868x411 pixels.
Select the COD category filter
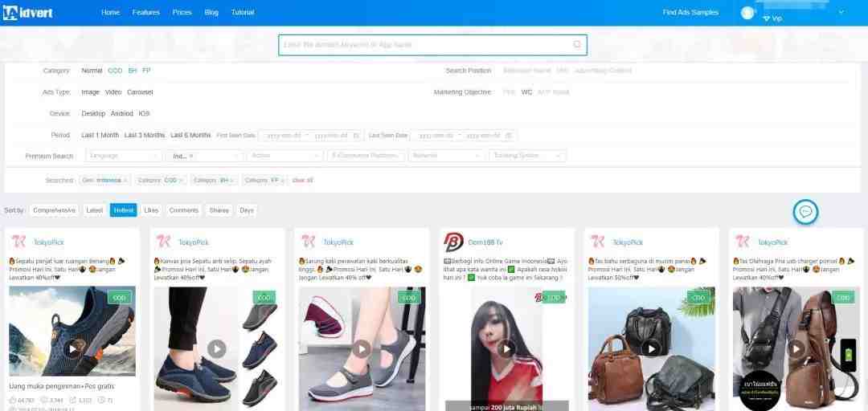tap(115, 71)
